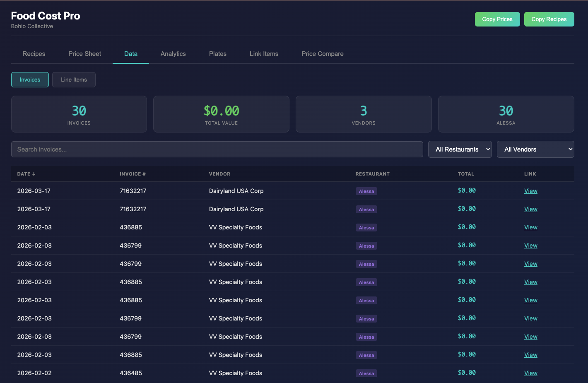Click the Alessa badge in the 2026-02-02 row
The image size is (588, 383).
[x=366, y=373]
